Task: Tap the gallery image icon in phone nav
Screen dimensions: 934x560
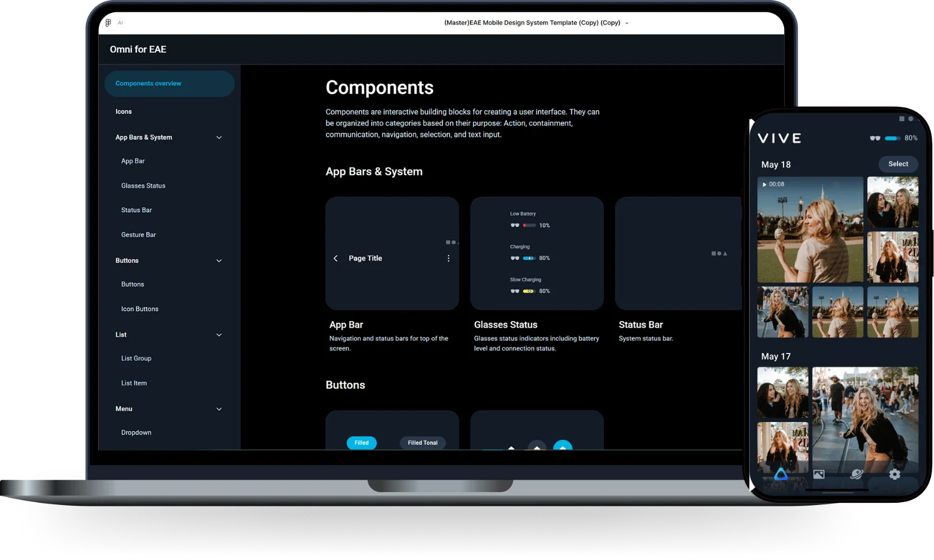Action: point(819,475)
